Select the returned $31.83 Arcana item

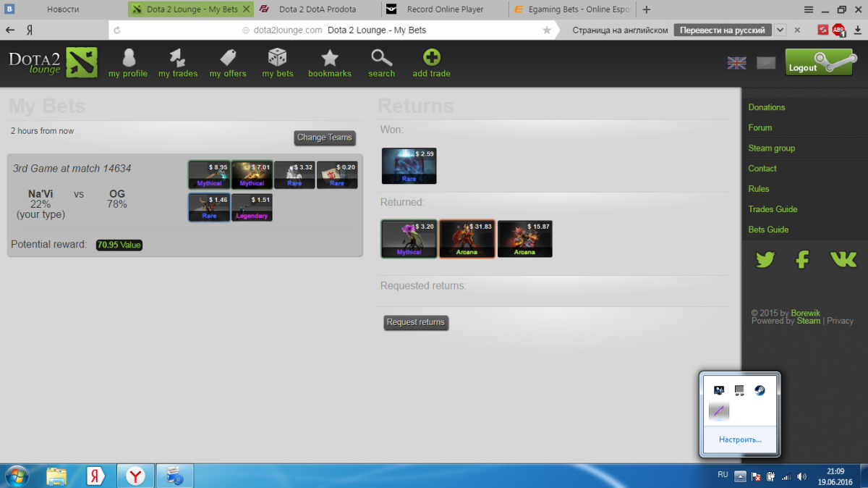[x=467, y=239]
